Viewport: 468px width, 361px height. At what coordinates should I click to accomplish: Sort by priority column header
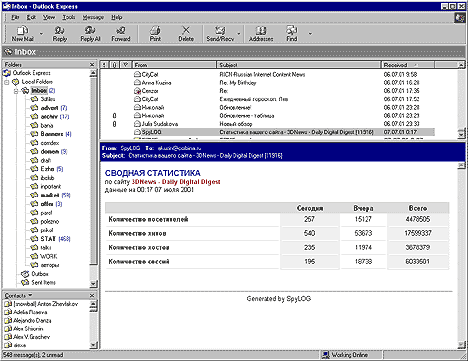(x=104, y=65)
